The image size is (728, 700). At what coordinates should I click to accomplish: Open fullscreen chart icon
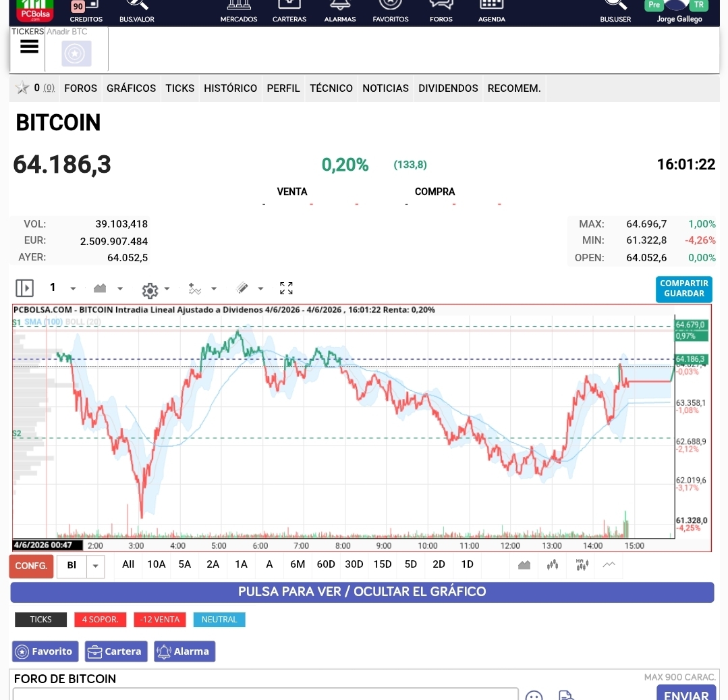(x=286, y=288)
